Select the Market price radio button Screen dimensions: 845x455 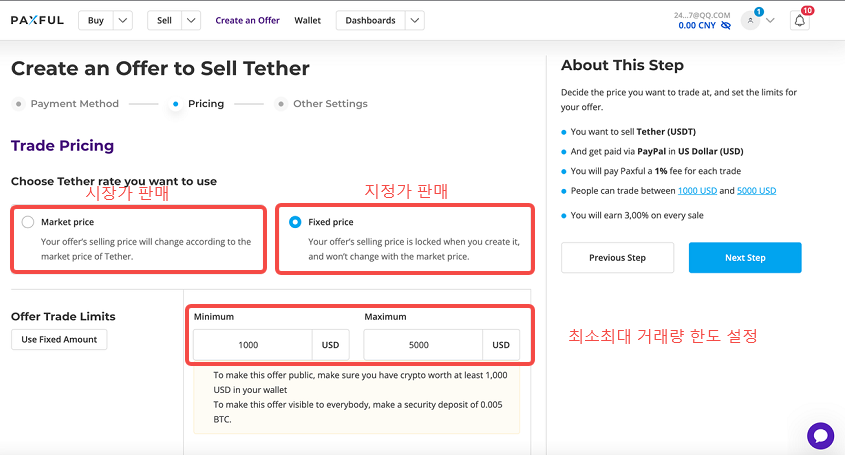(x=27, y=222)
